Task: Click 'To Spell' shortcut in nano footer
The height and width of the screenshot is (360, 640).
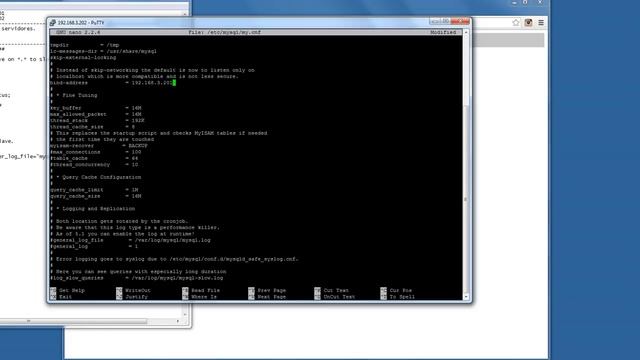Action: coord(398,297)
